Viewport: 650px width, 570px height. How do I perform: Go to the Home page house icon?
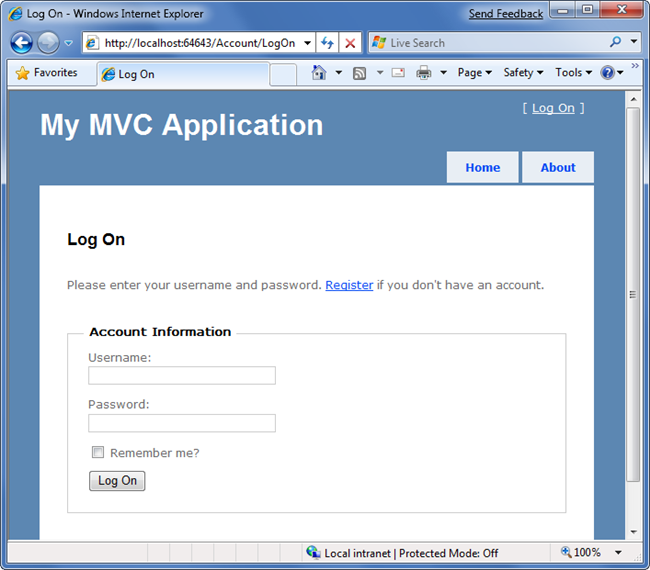[319, 73]
